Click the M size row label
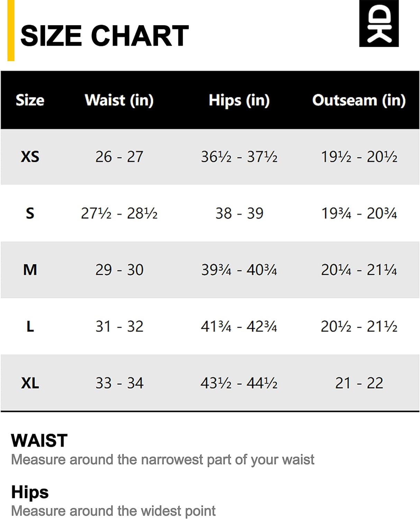Viewport: 420px width, 519px height. click(x=30, y=270)
